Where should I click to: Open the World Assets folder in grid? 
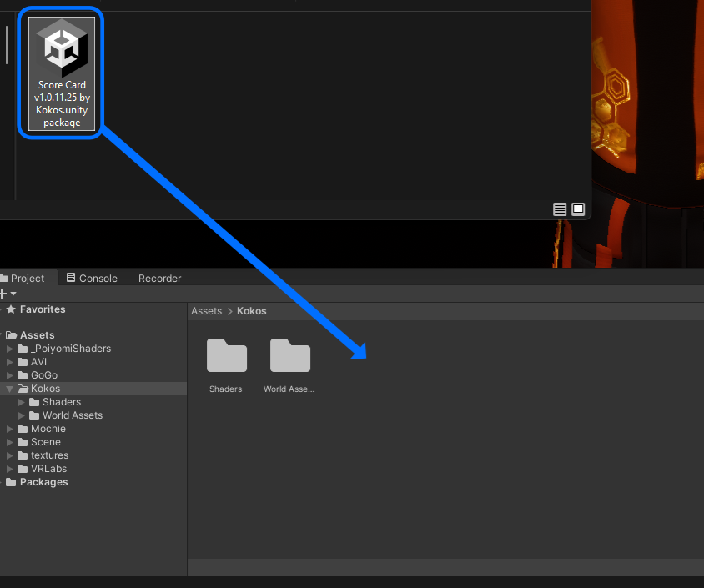289,356
